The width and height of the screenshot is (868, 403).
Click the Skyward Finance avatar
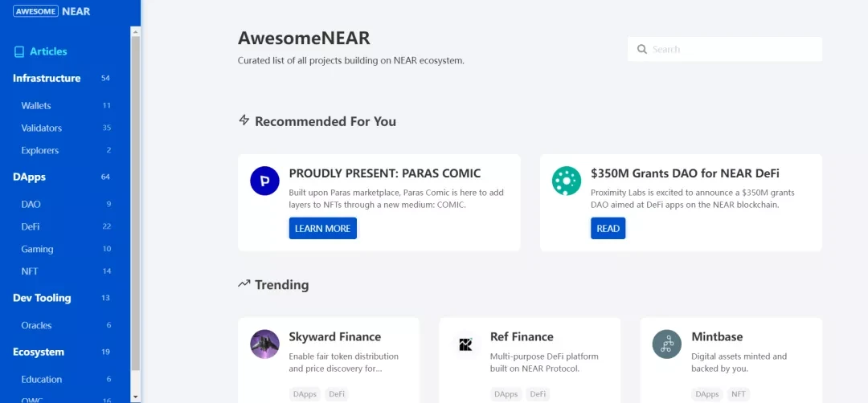264,344
